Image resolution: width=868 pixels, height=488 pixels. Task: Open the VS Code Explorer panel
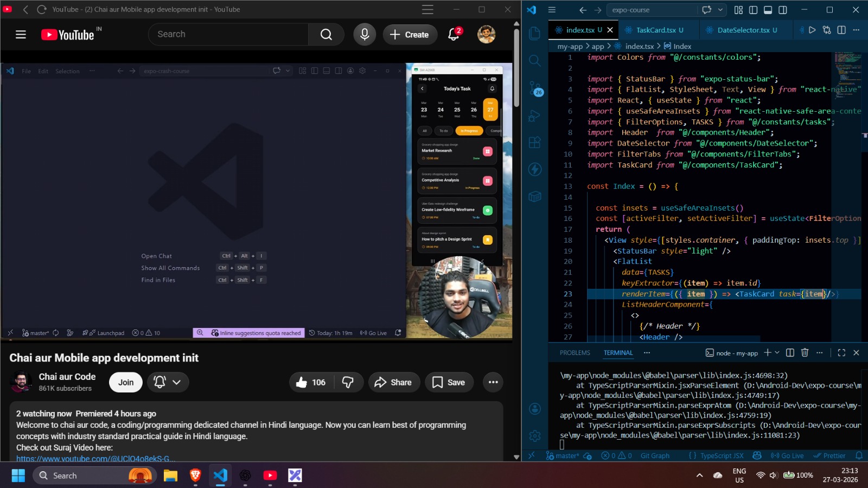(534, 33)
